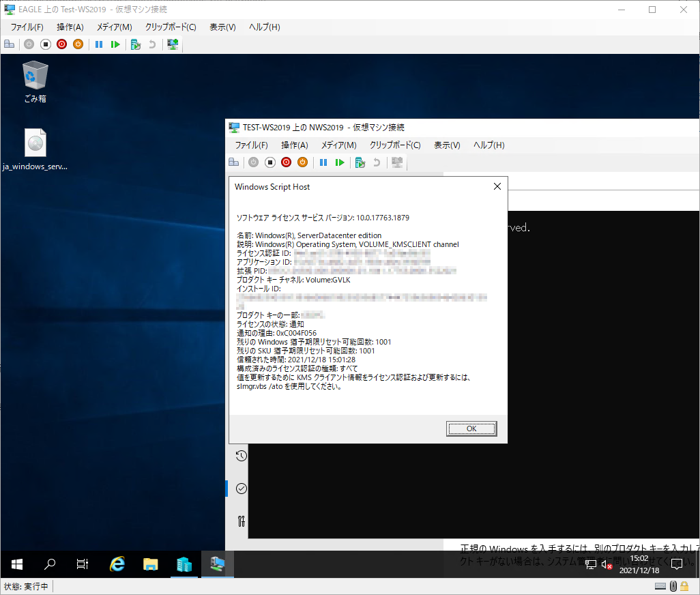This screenshot has width=700, height=595.
Task: Click ライセンスの状態: 通知 text line
Action: point(270,324)
